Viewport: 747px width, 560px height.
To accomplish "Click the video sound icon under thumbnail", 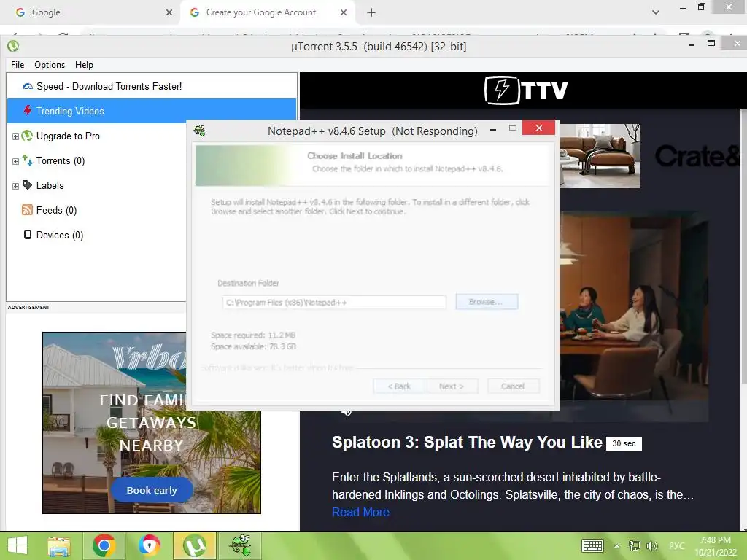I will tap(347, 413).
